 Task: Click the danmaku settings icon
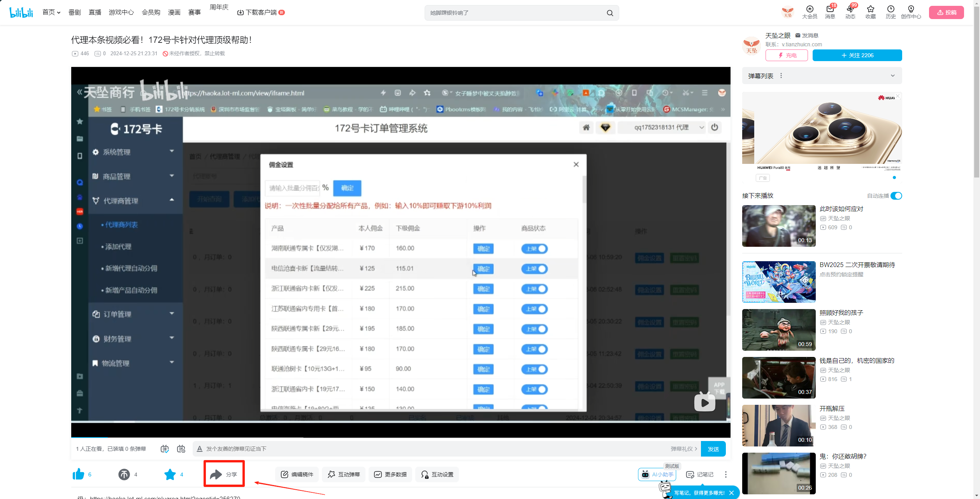pyautogui.click(x=181, y=449)
